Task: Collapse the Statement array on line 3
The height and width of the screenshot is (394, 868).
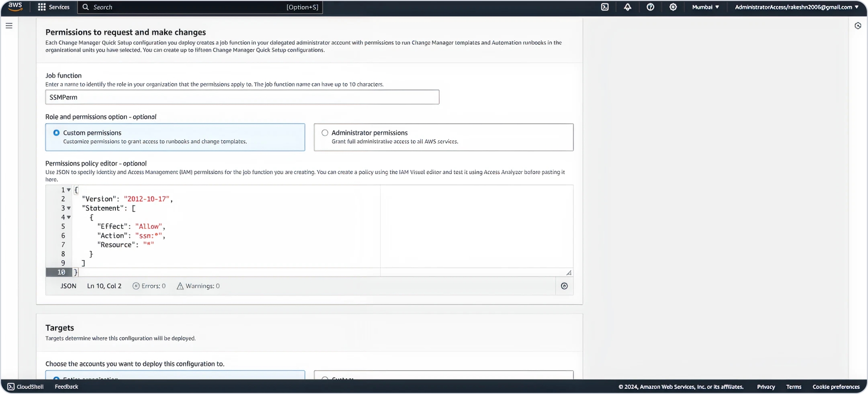Action: pyautogui.click(x=69, y=208)
